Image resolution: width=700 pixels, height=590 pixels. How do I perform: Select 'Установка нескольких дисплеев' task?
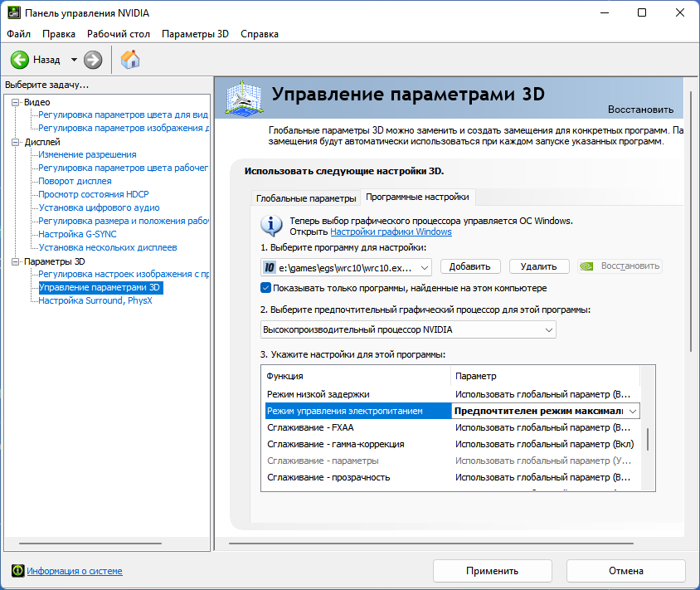pyautogui.click(x=108, y=247)
